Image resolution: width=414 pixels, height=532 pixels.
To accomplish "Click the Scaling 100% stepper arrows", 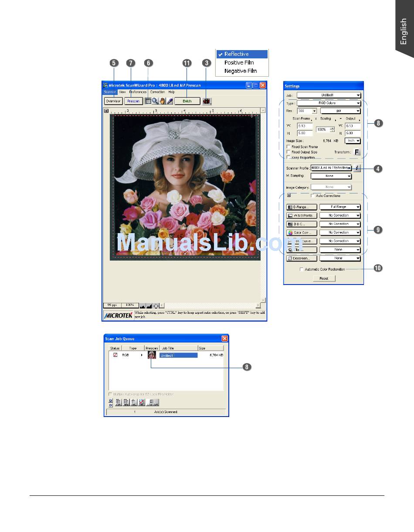I will (332, 129).
